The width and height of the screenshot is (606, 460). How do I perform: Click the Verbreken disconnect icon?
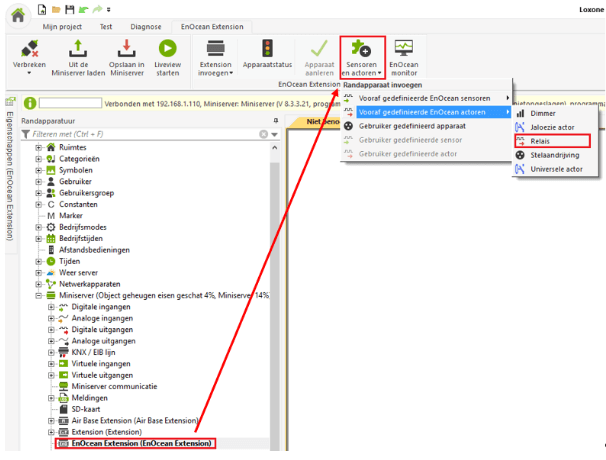(x=30, y=48)
